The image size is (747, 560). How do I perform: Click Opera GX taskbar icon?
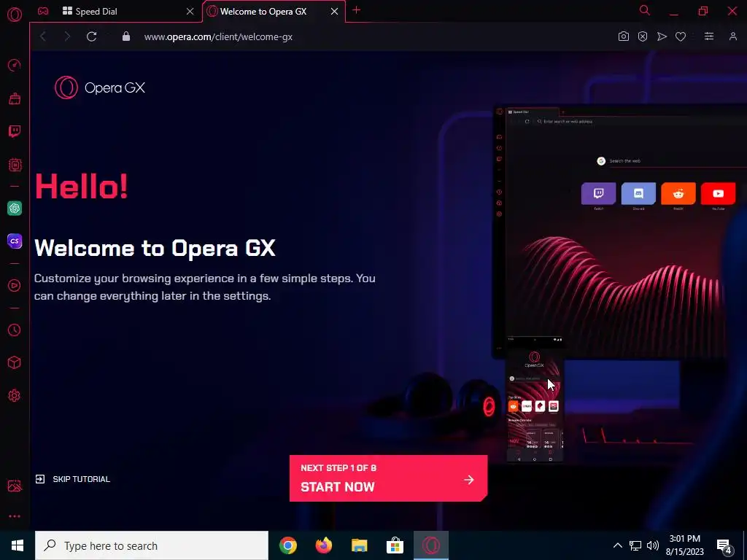[x=430, y=545]
